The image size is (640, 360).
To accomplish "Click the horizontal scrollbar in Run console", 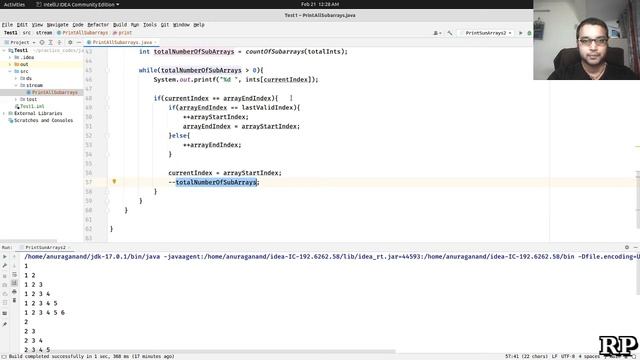I will 209,351.
